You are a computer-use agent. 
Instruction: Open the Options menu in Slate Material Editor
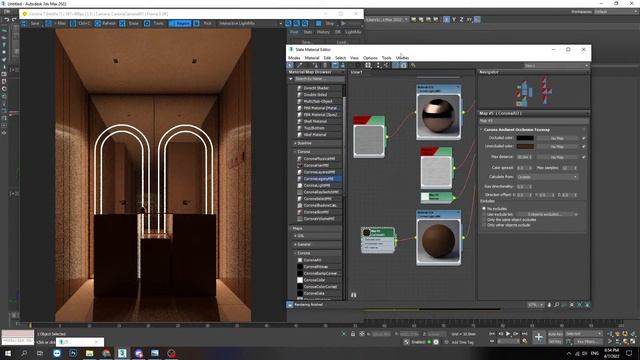[x=370, y=58]
